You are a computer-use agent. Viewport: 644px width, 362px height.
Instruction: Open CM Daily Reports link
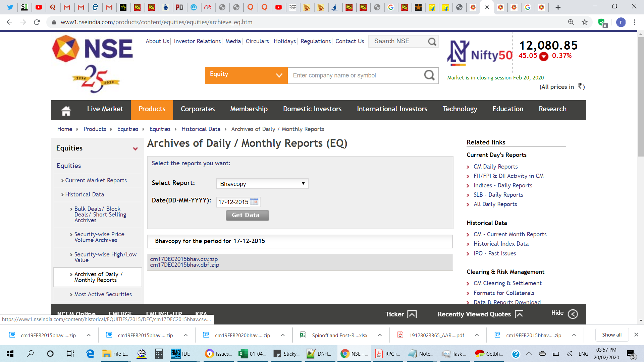tap(495, 167)
